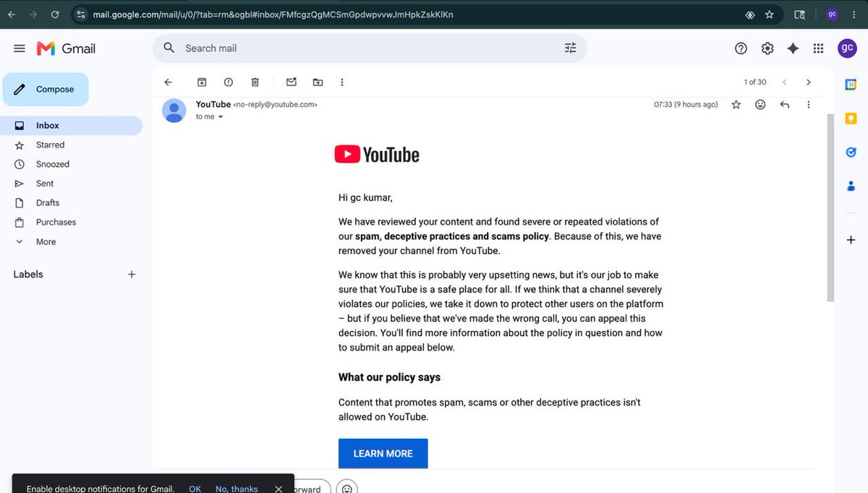Click the Search mail input field
The height and width of the screenshot is (493, 868).
tap(369, 48)
